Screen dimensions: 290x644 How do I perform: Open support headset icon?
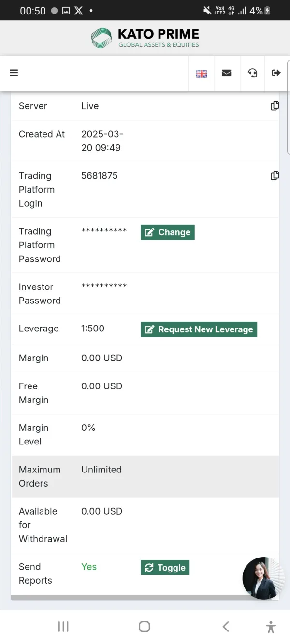point(252,73)
